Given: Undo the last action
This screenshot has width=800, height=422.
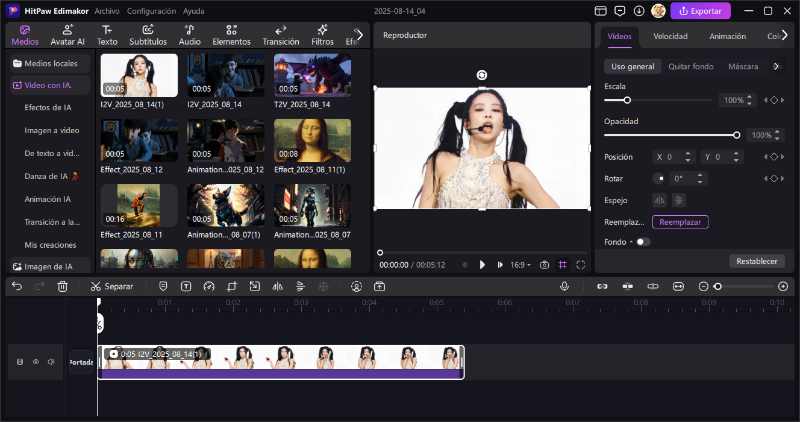Looking at the screenshot, I should point(17,286).
